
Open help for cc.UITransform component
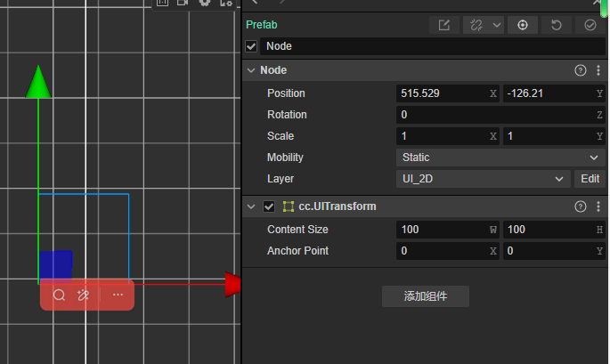(x=581, y=206)
